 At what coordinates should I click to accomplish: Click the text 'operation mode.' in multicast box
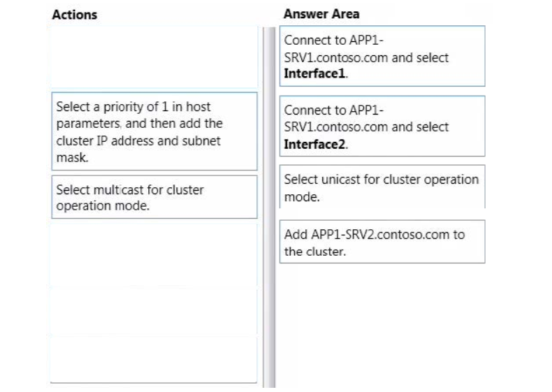tap(103, 205)
